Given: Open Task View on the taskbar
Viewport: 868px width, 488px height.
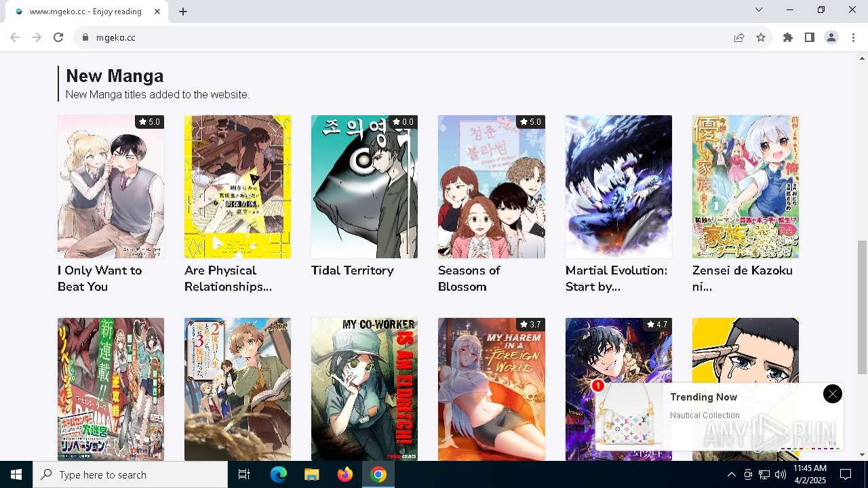Looking at the screenshot, I should (244, 474).
